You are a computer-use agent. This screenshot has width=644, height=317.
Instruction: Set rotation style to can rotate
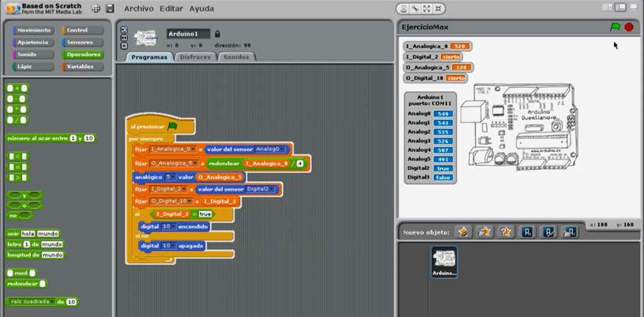[x=124, y=29]
